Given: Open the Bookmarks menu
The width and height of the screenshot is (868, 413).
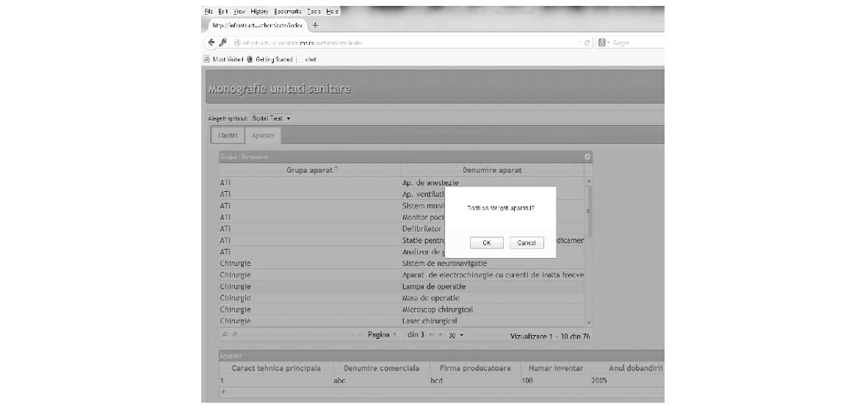Looking at the screenshot, I should [287, 11].
